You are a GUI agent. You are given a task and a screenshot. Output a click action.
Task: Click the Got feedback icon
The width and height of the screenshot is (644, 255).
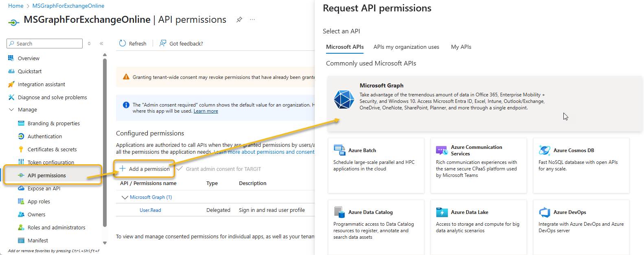163,44
